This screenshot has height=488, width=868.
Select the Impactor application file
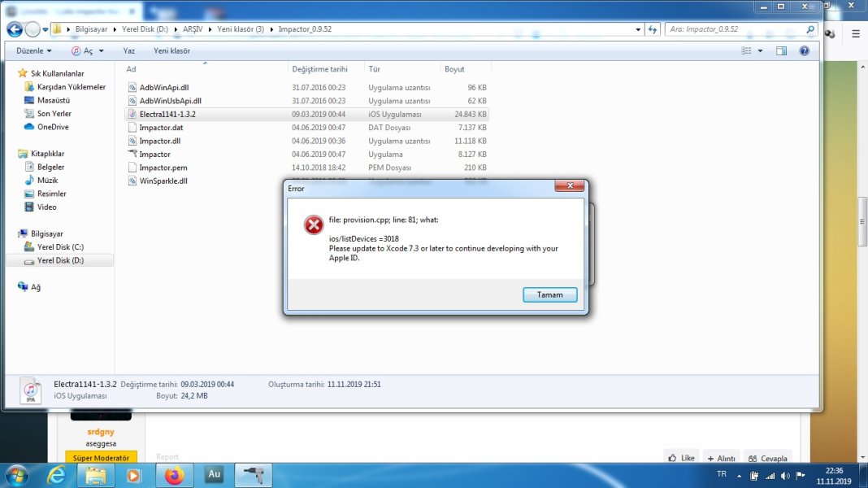coord(154,154)
